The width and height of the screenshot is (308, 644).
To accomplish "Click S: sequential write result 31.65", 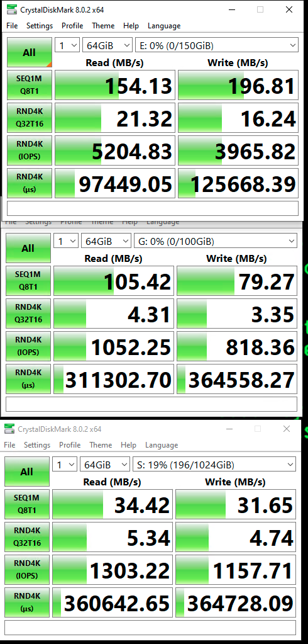I will pos(236,504).
